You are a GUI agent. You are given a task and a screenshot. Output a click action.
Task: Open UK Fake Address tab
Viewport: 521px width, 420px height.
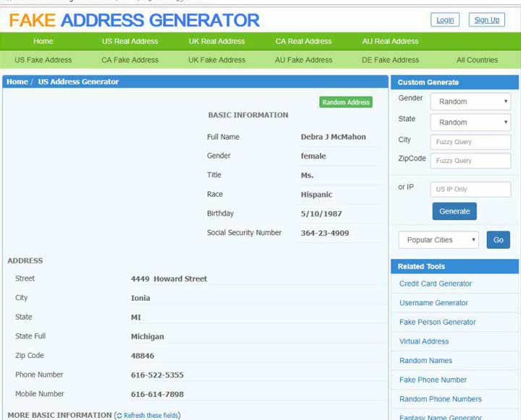(x=216, y=60)
